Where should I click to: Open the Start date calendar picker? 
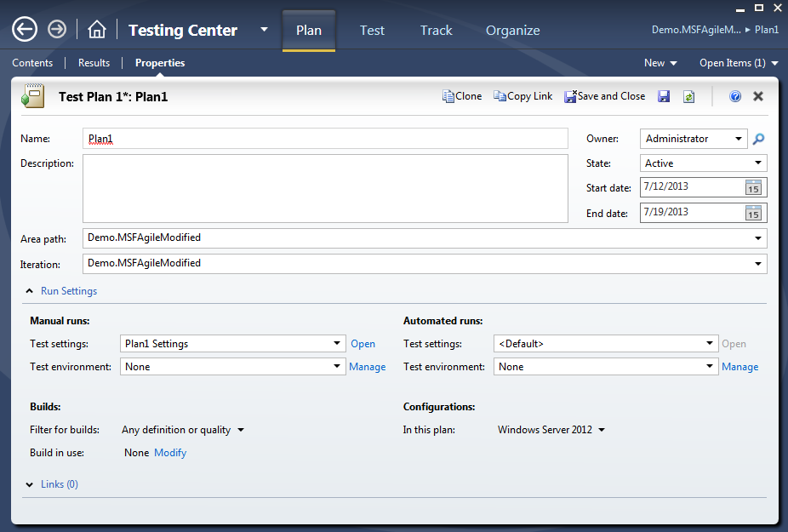(753, 187)
